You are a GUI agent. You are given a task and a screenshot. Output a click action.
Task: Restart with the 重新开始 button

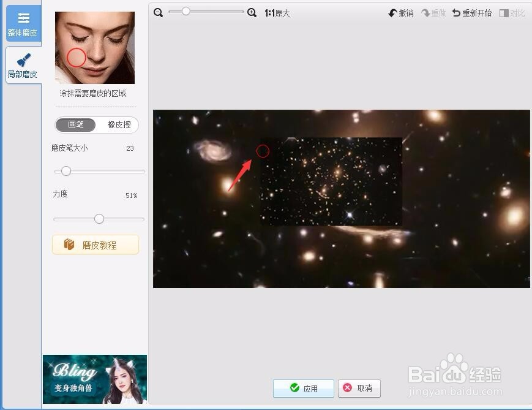click(x=472, y=13)
